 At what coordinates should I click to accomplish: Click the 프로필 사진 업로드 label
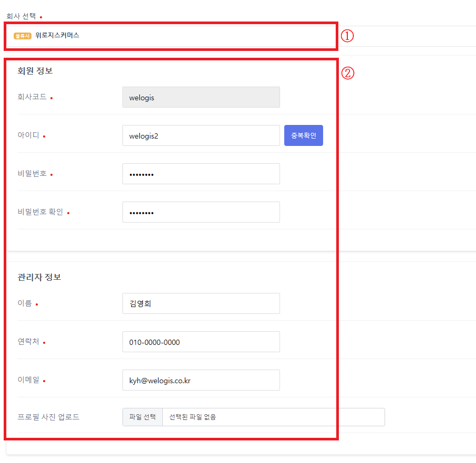[48, 417]
